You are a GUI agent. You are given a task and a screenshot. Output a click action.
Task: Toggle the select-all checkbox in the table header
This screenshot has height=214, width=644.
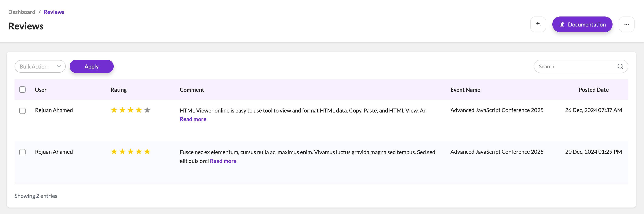pos(22,90)
